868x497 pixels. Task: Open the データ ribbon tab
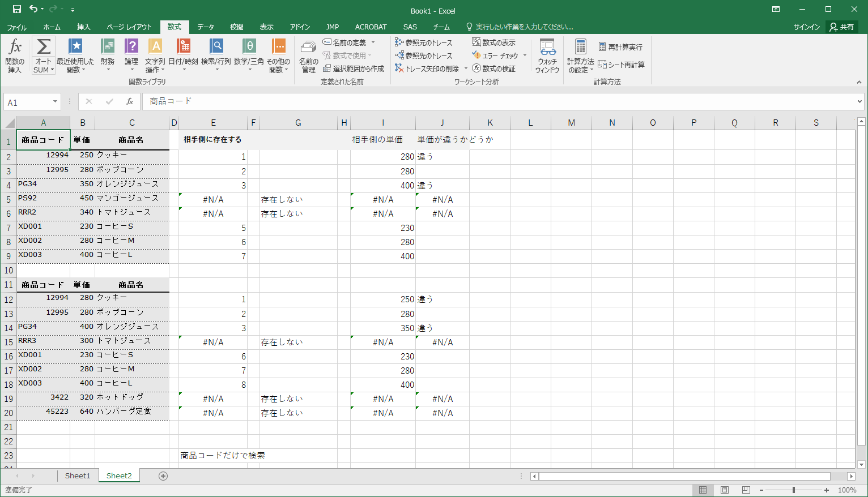pyautogui.click(x=206, y=27)
